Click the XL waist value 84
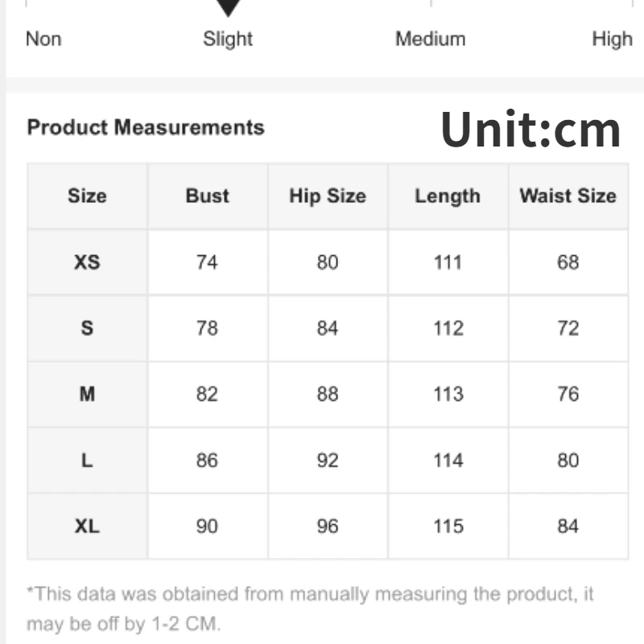The width and height of the screenshot is (644, 644). 568,526
